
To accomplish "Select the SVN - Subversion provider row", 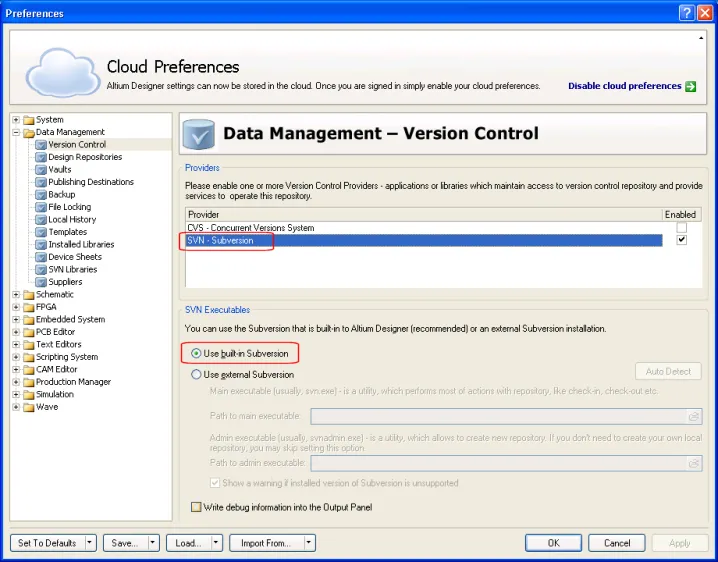I will 221,241.
